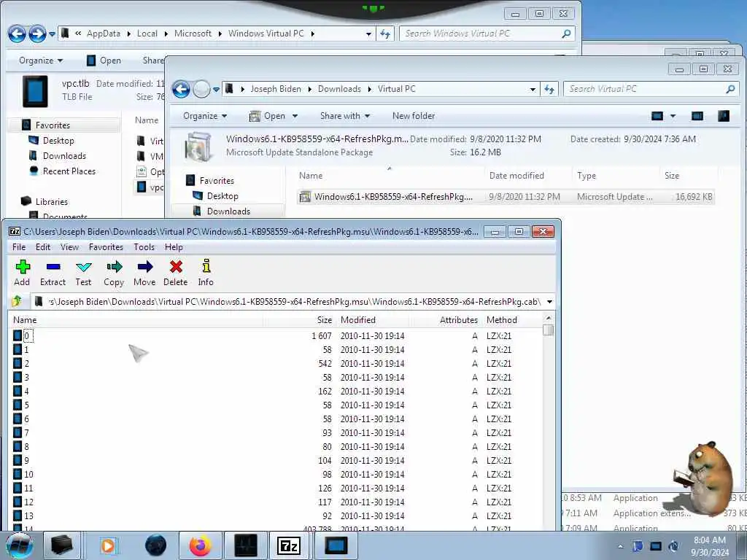The image size is (747, 560).
Task: Click the Add icon in 7-Zip toolbar
Action: click(23, 267)
